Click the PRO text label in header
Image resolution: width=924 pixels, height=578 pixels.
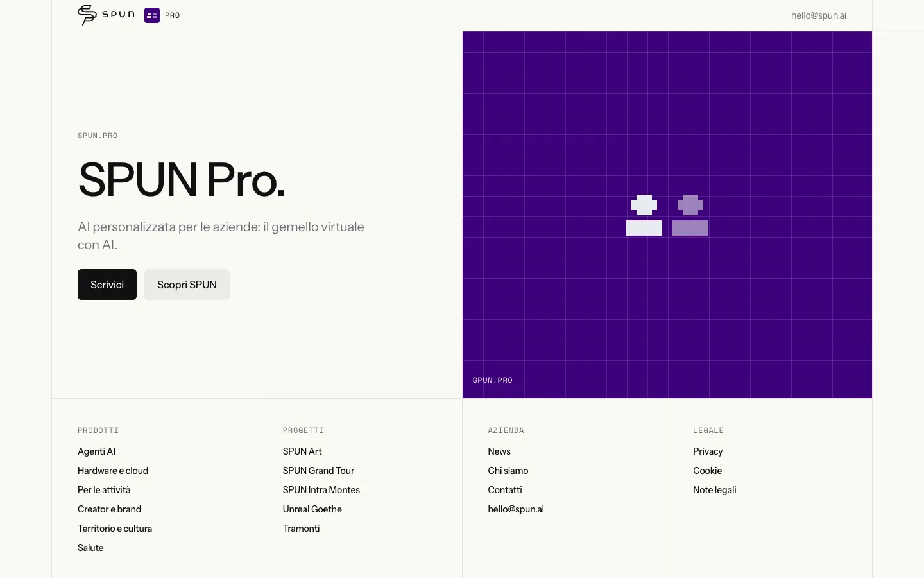coord(173,15)
